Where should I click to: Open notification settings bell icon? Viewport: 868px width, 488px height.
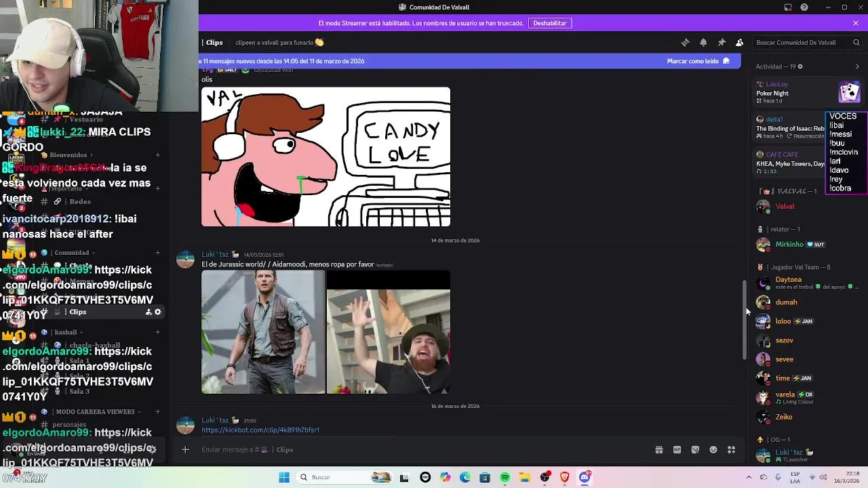point(703,42)
